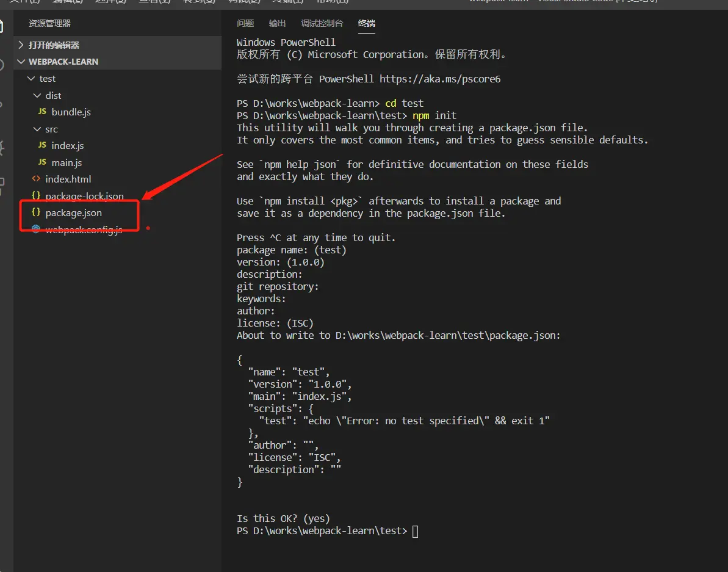This screenshot has height=572, width=728.
Task: Click the JS icon next to index.js
Action: (x=42, y=145)
